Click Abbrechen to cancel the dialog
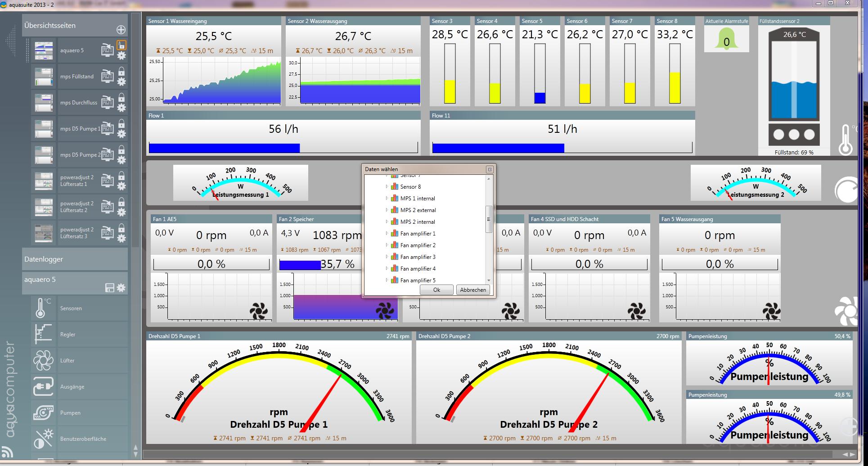Viewport: 868px width, 466px height. pos(473,290)
